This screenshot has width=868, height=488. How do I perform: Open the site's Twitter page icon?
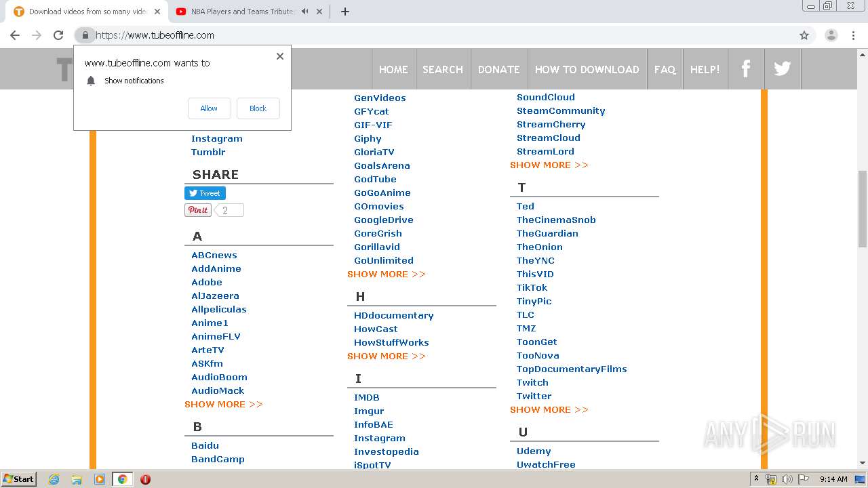click(x=783, y=68)
